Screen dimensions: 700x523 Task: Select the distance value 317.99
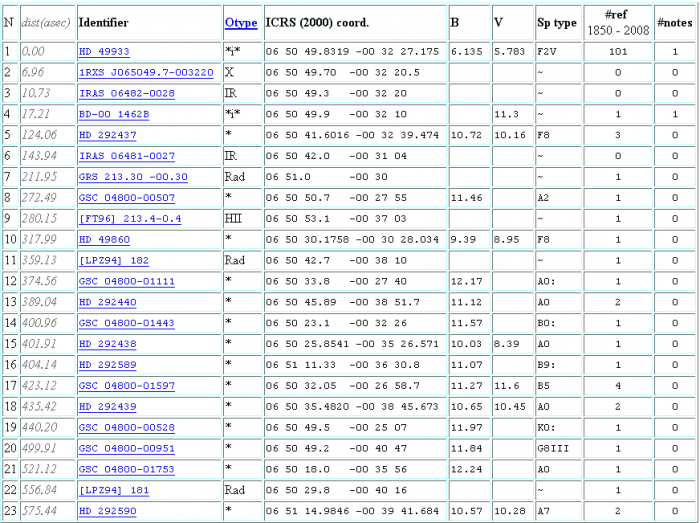(39, 240)
